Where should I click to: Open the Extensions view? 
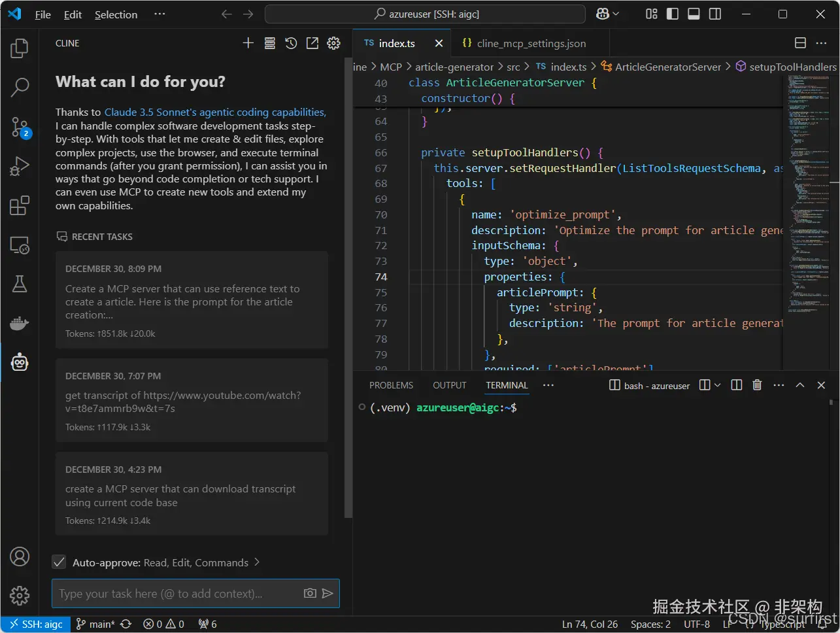point(20,205)
